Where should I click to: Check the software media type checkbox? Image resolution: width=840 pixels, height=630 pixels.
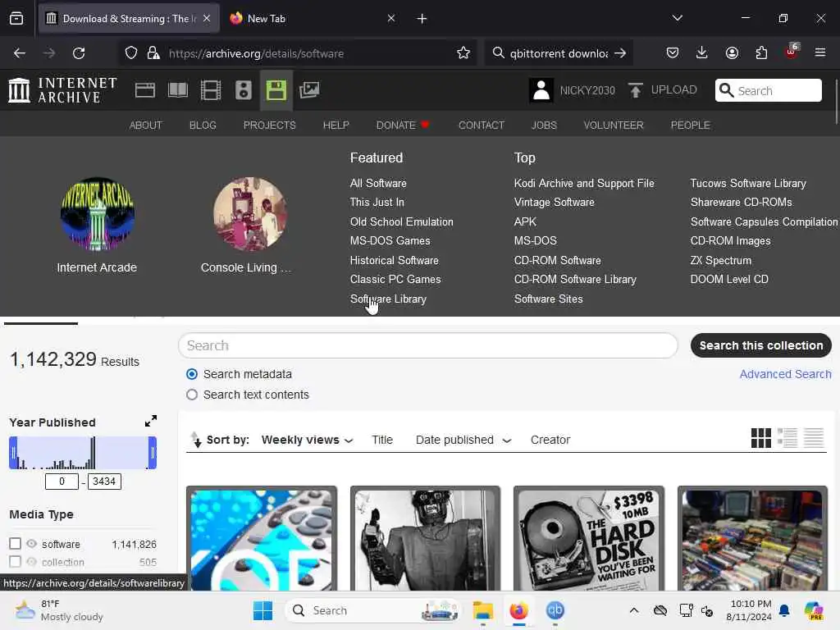15,544
